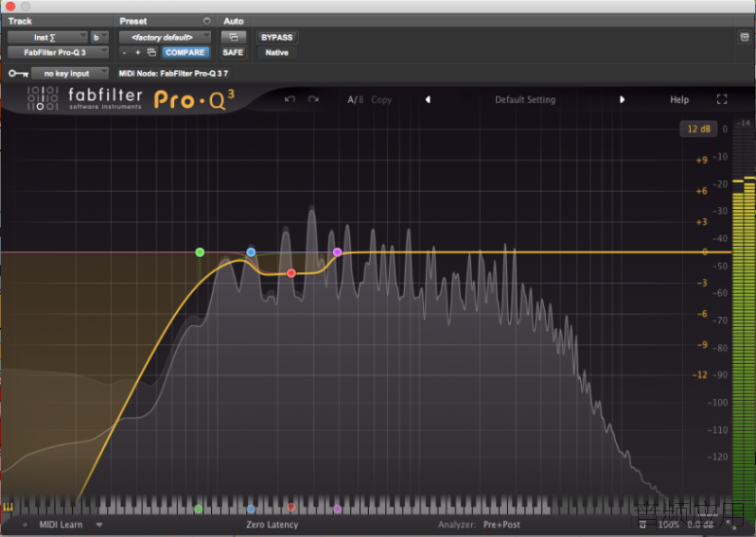Click blue band marker on piano strip
This screenshot has width=756, height=537.
251,509
